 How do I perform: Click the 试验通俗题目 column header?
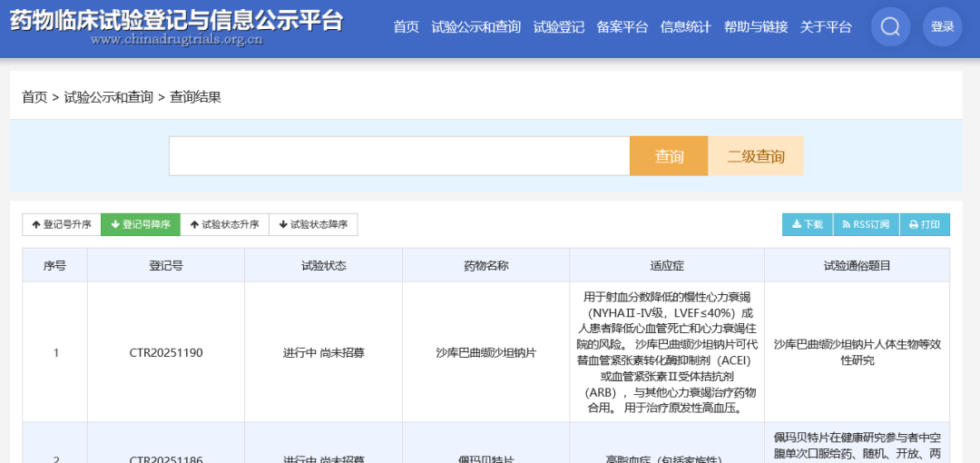tap(857, 265)
